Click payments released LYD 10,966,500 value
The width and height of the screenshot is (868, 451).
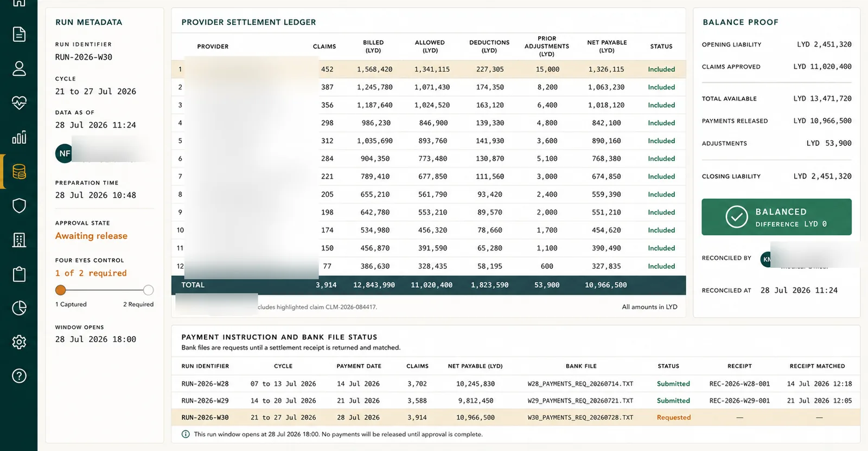(x=822, y=121)
